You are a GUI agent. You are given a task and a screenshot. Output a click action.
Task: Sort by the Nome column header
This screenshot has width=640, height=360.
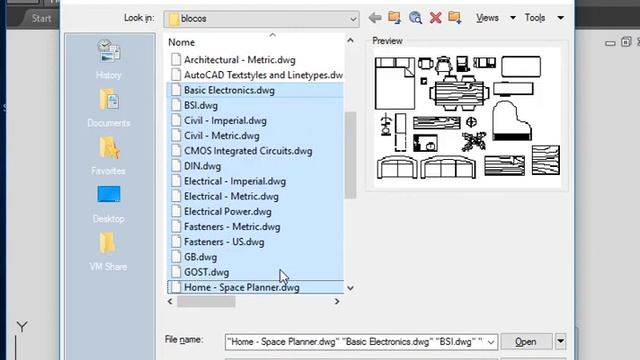(x=181, y=42)
